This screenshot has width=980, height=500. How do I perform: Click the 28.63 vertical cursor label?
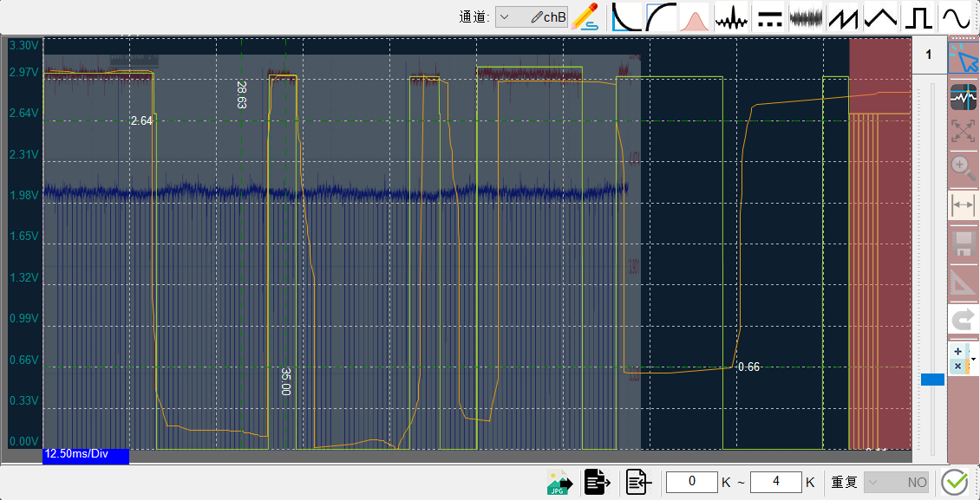(x=241, y=94)
